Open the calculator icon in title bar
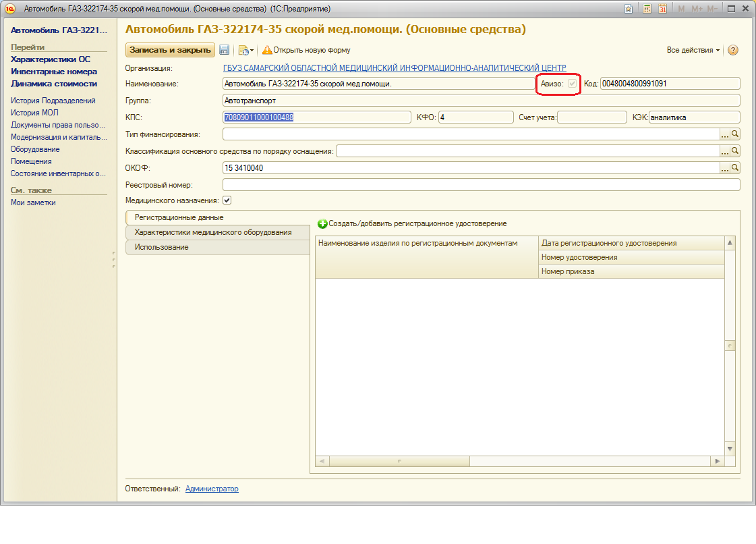Screen dimensions: 756x544 click(x=647, y=9)
